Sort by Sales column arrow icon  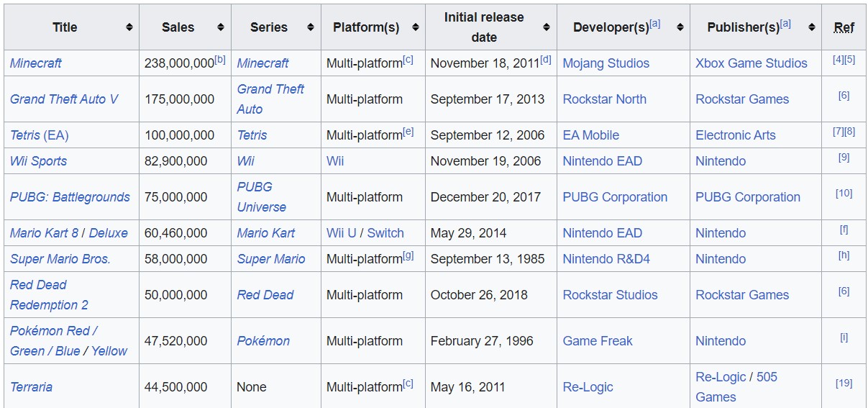point(221,27)
